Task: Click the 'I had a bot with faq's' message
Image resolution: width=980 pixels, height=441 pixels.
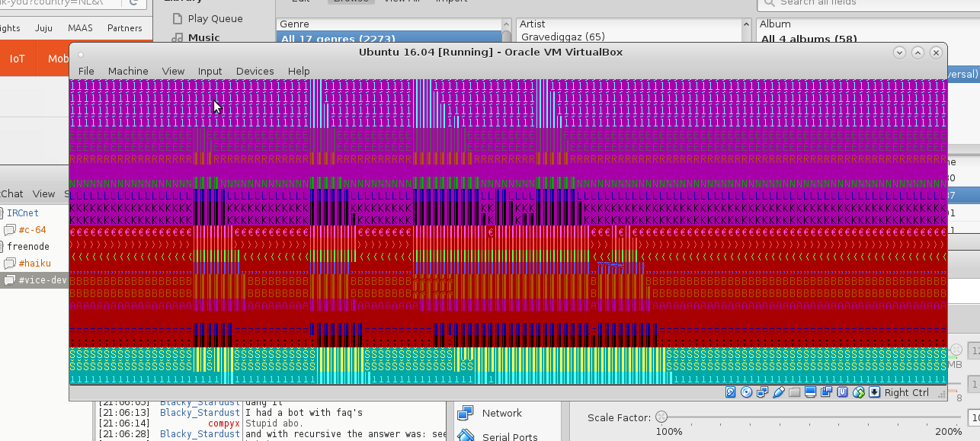Action: [304, 413]
